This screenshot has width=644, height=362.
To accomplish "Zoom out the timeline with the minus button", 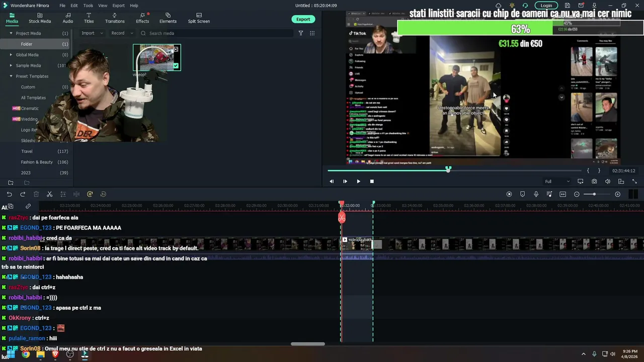I will (577, 194).
